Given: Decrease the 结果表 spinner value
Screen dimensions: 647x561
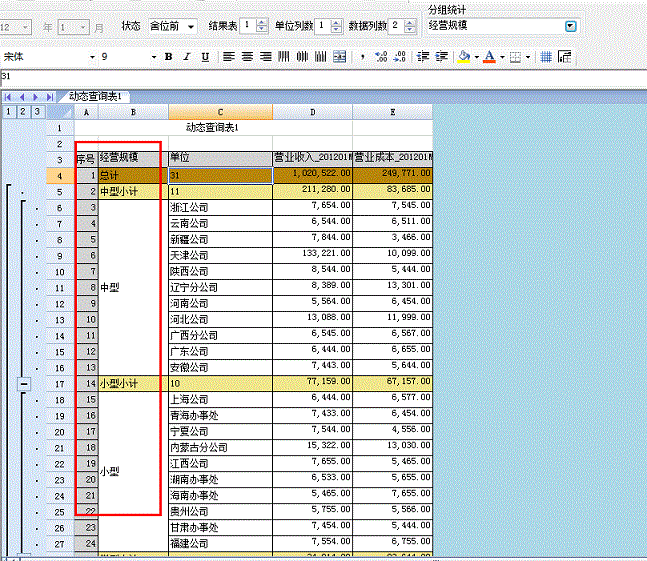Looking at the screenshot, I should [x=262, y=29].
